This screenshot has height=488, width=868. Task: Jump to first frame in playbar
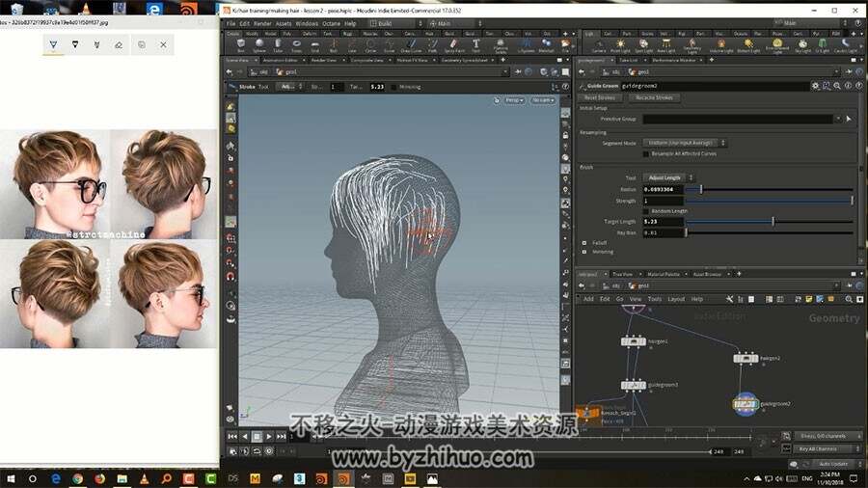click(x=232, y=437)
